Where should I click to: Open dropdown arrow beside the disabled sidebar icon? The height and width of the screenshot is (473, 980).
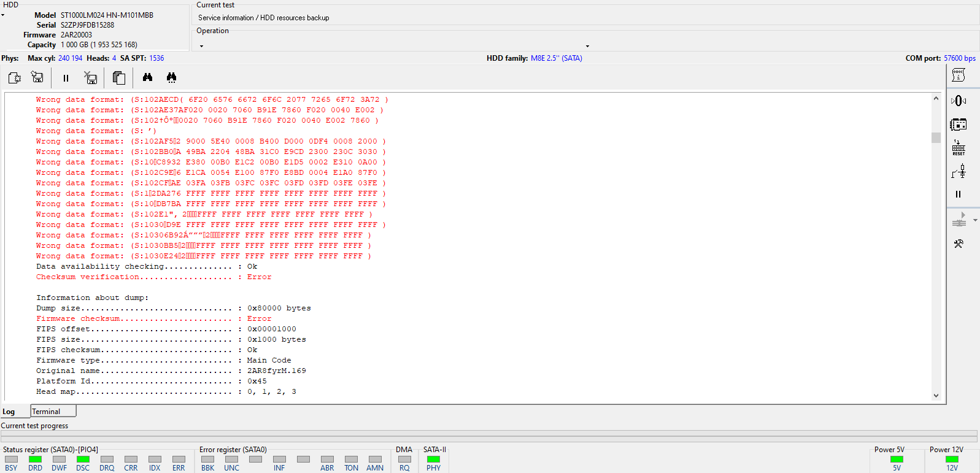pyautogui.click(x=975, y=220)
